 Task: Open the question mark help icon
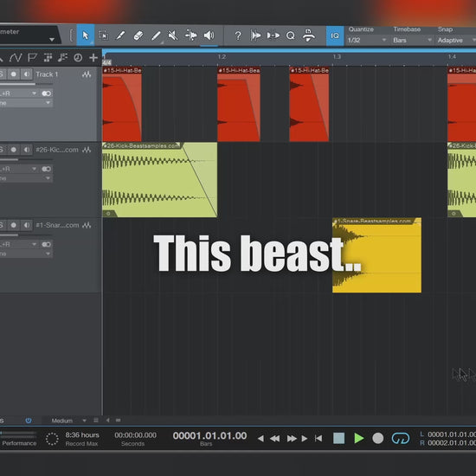[x=238, y=35]
